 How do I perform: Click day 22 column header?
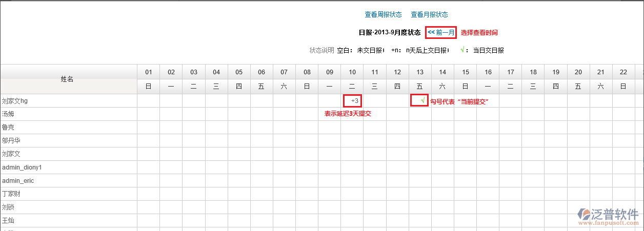coord(623,72)
